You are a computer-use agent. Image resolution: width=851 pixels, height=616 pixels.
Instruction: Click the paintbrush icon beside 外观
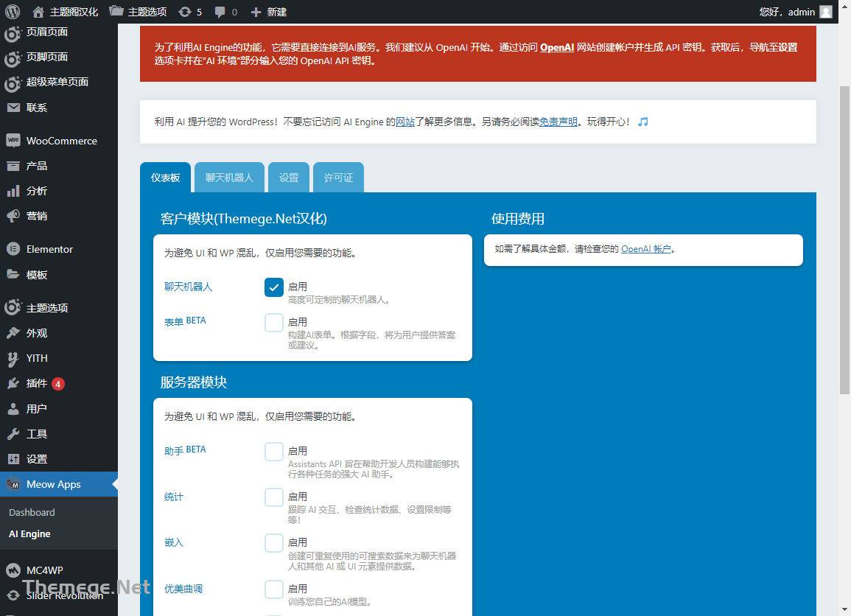click(x=13, y=333)
